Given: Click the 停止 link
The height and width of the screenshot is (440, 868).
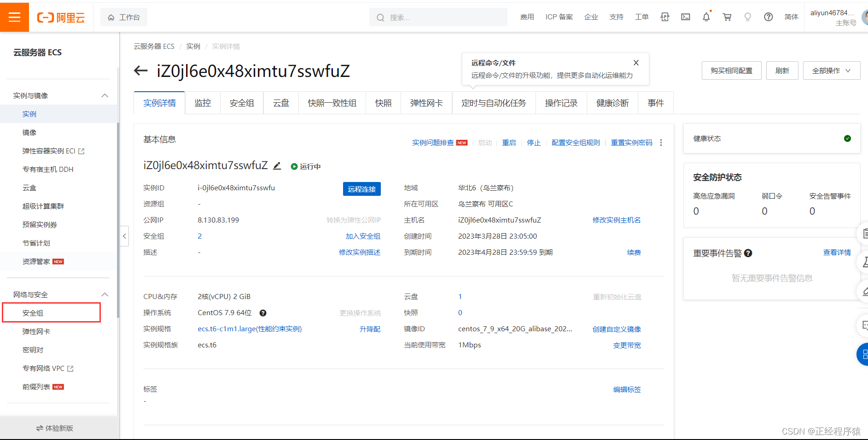Looking at the screenshot, I should coord(534,143).
